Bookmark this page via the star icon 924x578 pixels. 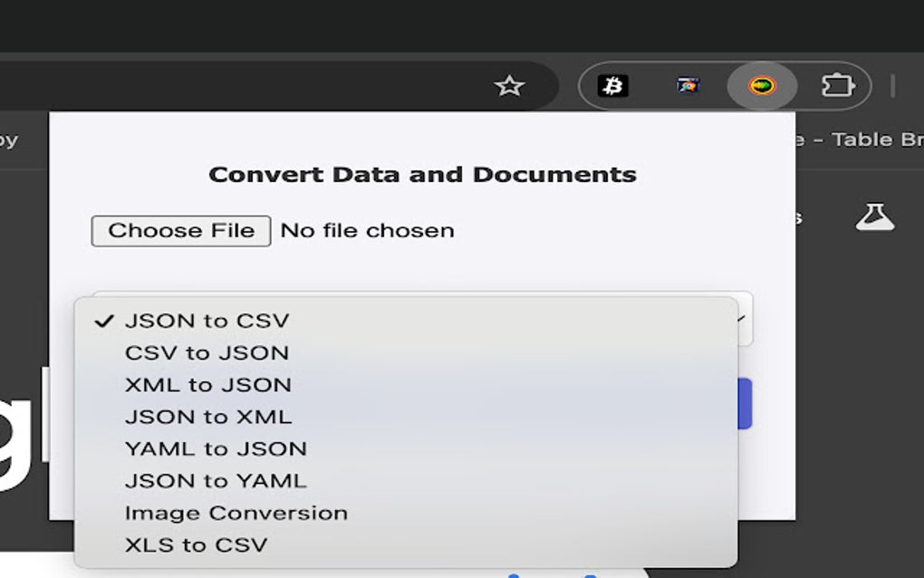click(x=510, y=85)
